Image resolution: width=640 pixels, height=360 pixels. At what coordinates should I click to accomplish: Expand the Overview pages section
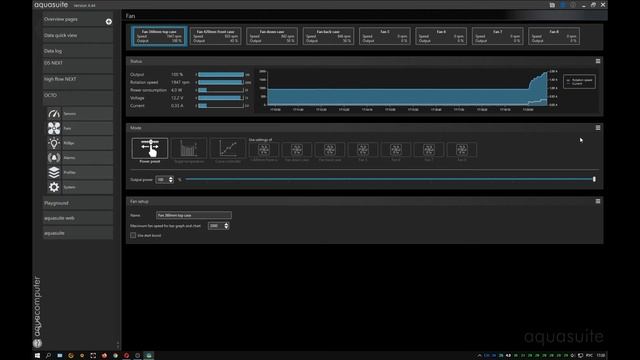click(x=78, y=20)
